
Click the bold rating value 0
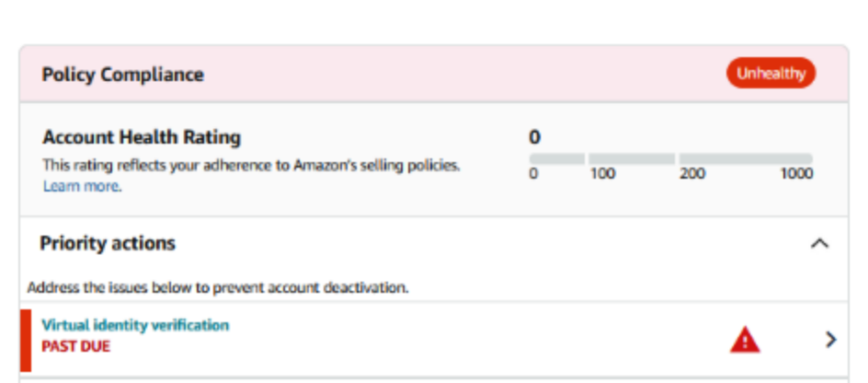point(535,137)
